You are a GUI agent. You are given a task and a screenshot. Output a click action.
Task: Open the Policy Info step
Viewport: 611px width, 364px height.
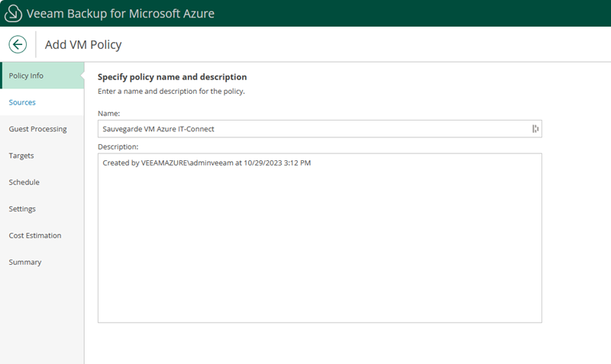pyautogui.click(x=26, y=76)
